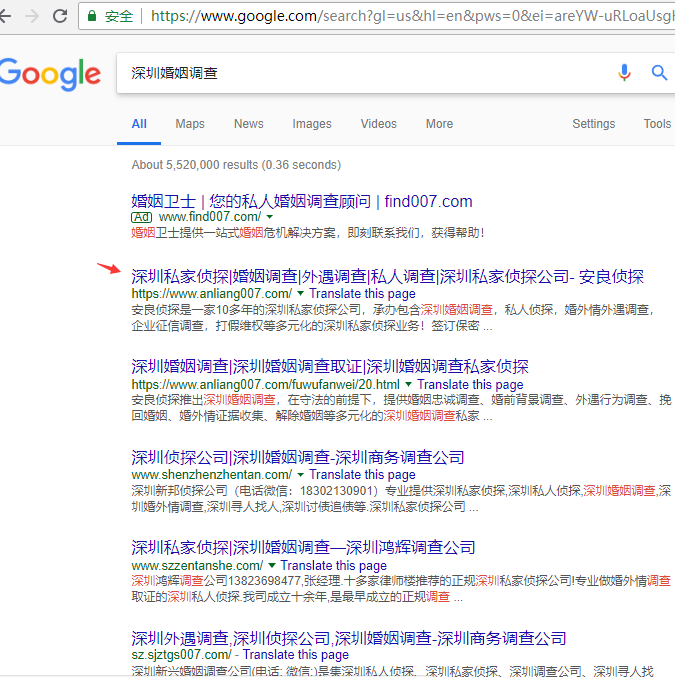Expand dropdown arrow next to www.find007.com
Screen dimensions: 675x677
(x=270, y=217)
